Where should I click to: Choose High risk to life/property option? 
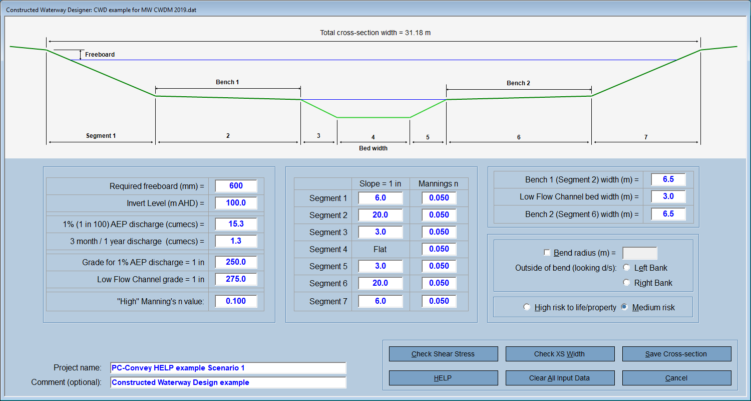coord(527,308)
